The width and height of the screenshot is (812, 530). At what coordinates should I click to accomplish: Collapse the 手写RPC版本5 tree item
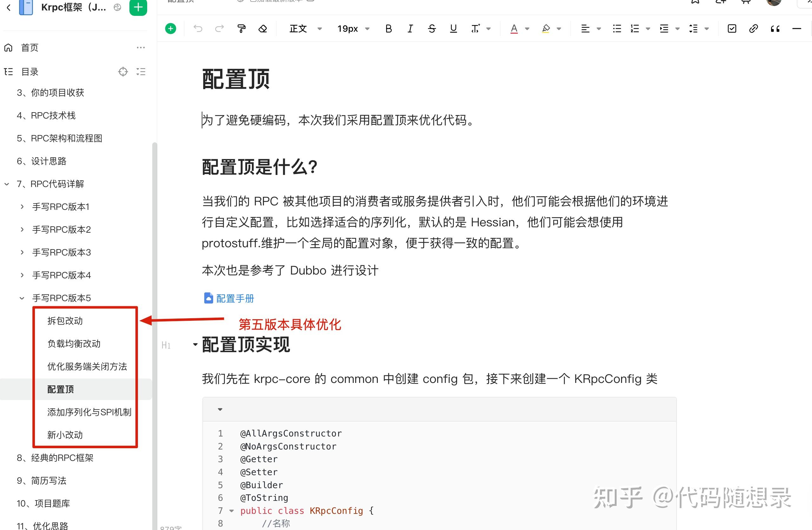22,298
